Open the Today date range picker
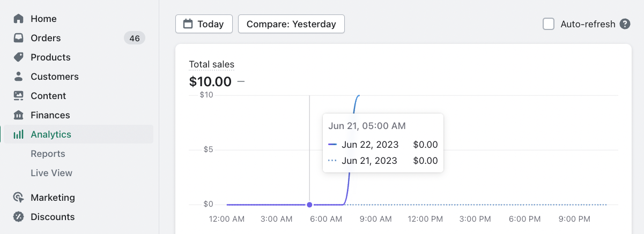This screenshot has height=234, width=644. (204, 24)
